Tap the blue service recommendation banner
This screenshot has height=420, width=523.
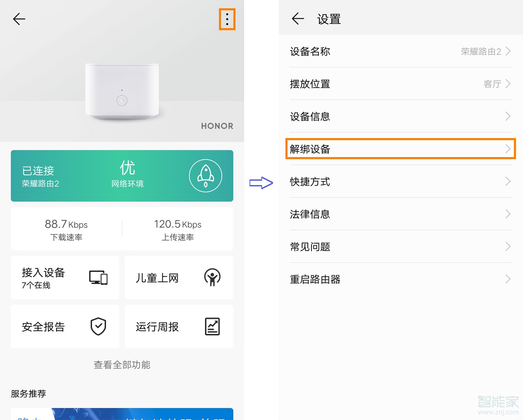tap(122, 414)
